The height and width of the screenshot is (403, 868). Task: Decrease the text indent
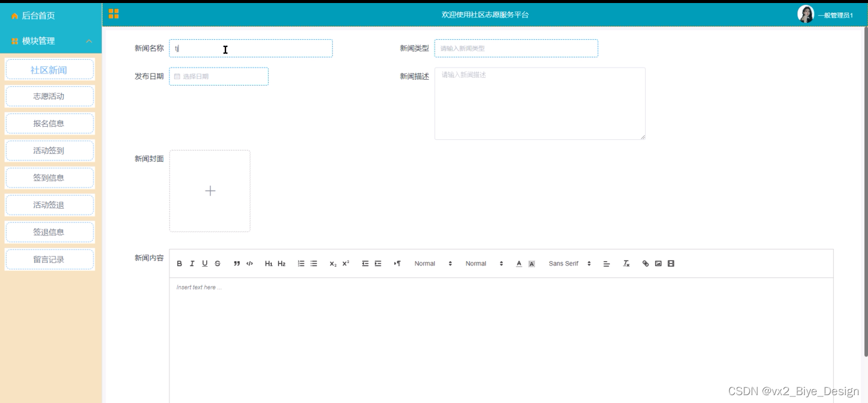pyautogui.click(x=365, y=264)
